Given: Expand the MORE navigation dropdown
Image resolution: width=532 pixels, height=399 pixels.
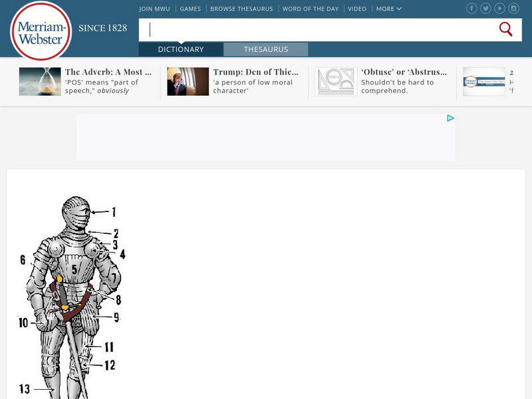Looking at the screenshot, I should tap(387, 9).
